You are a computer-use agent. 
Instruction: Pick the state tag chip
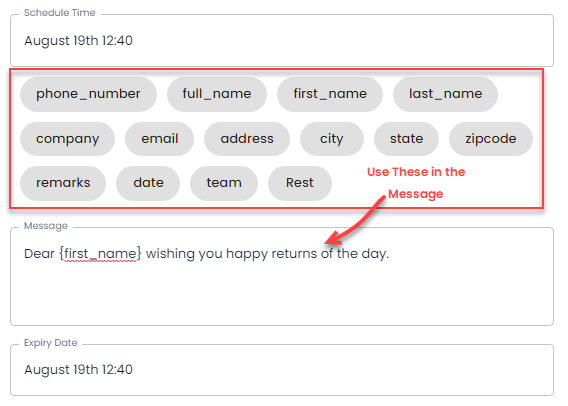pos(406,139)
